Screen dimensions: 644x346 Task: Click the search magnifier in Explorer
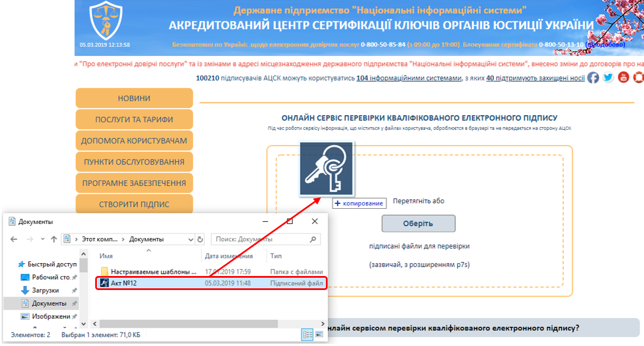coord(314,239)
